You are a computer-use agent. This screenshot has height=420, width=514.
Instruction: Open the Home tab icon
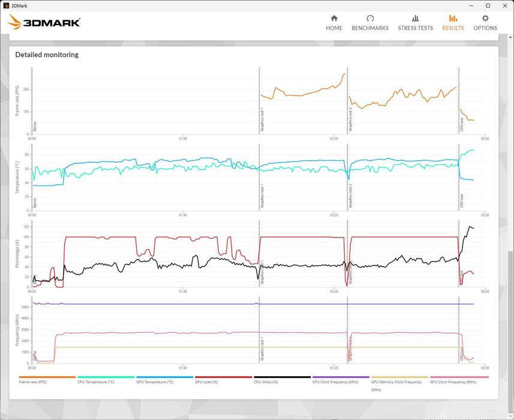click(x=334, y=18)
